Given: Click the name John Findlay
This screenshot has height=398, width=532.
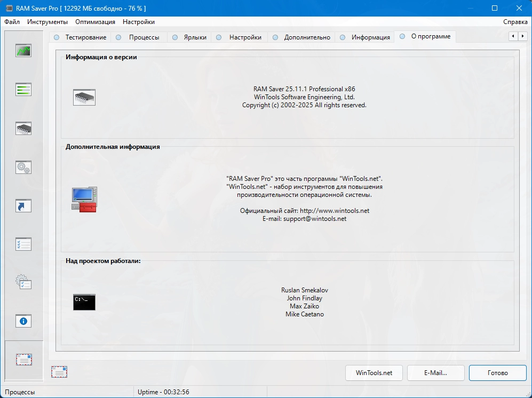Looking at the screenshot, I should [x=305, y=298].
